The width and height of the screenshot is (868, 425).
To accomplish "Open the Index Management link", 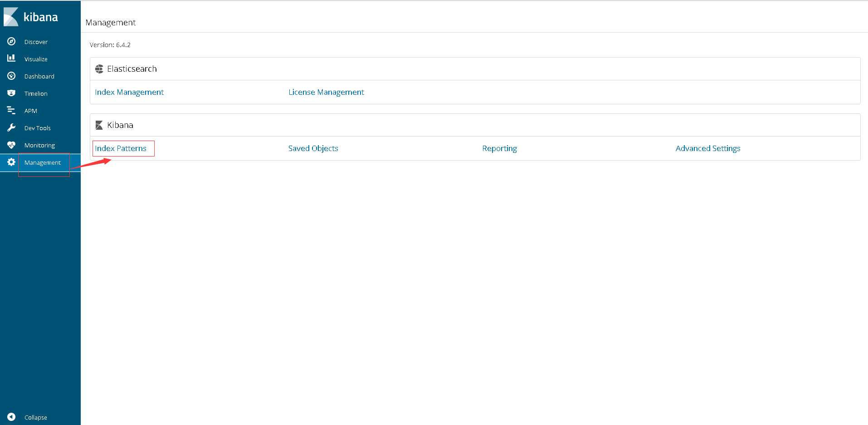I will [x=129, y=92].
